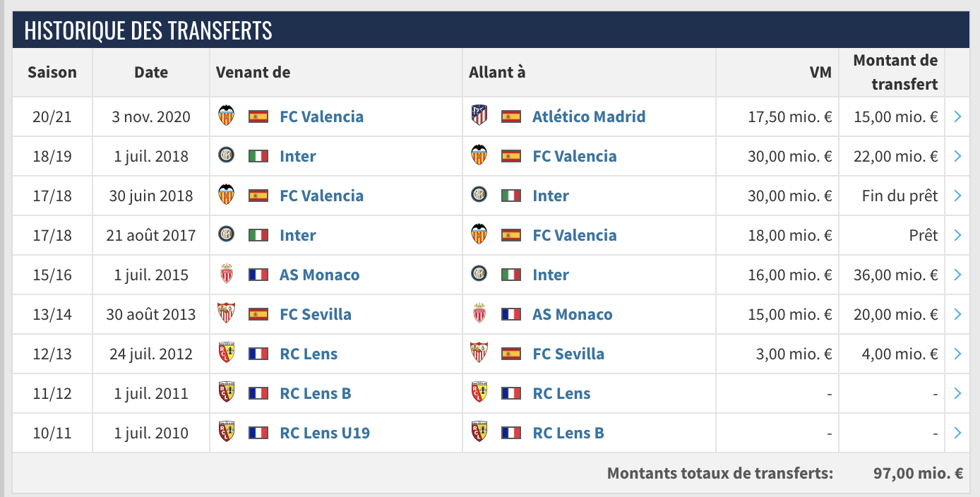Open AS Monaco link in destination column
The width and height of the screenshot is (980, 497).
pyautogui.click(x=572, y=314)
